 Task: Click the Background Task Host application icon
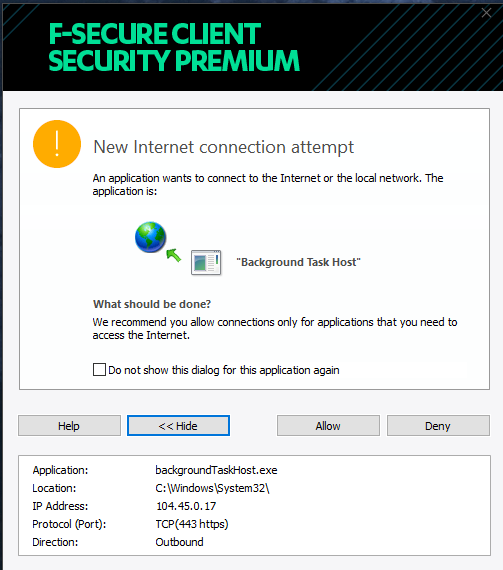pos(206,262)
